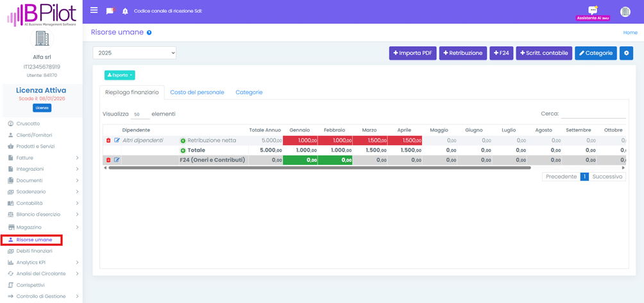Sort by Totale Annuo column header

coord(266,130)
